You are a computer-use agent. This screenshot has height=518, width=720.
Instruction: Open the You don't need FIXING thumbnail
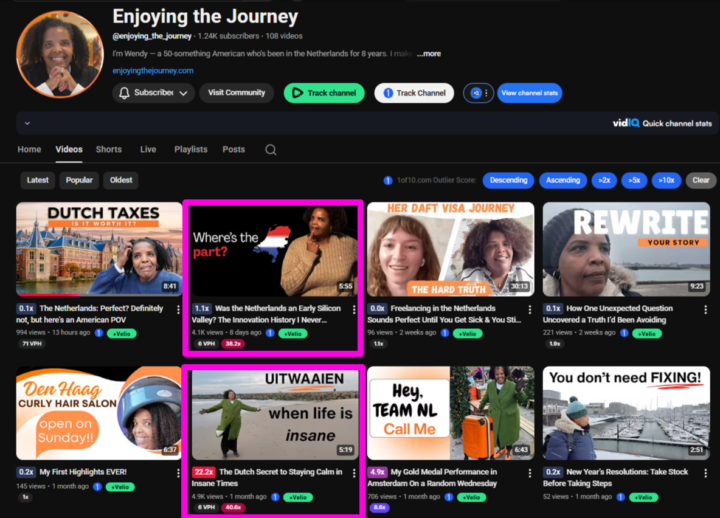[x=626, y=413]
